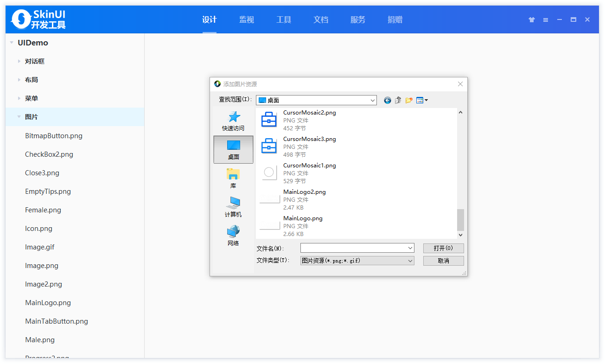Switch to the 设计 tab
This screenshot has height=364, width=605.
pyautogui.click(x=210, y=19)
